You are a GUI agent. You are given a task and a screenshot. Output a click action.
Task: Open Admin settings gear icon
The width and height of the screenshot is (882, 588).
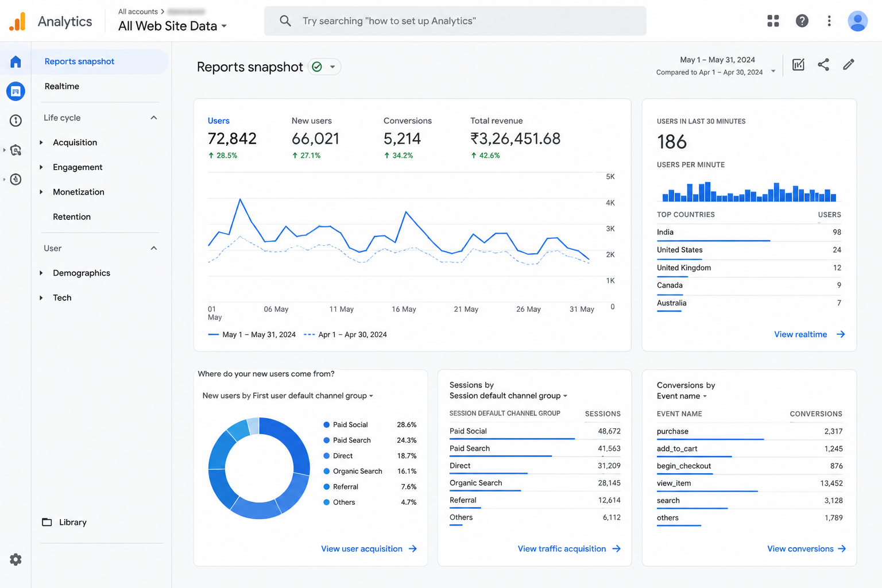pos(16,559)
